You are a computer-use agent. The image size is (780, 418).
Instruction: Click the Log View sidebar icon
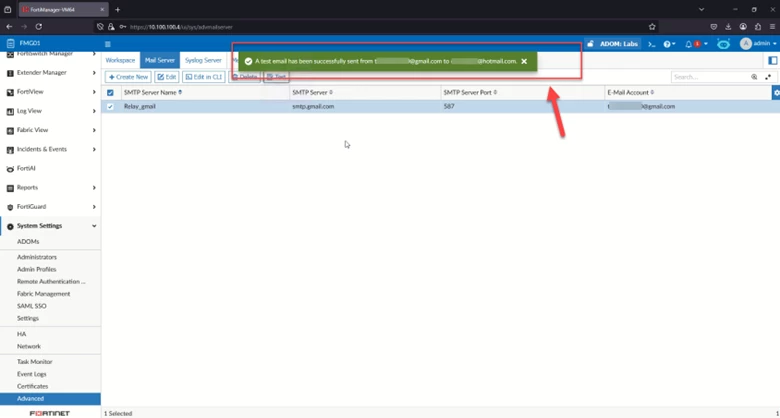point(10,111)
